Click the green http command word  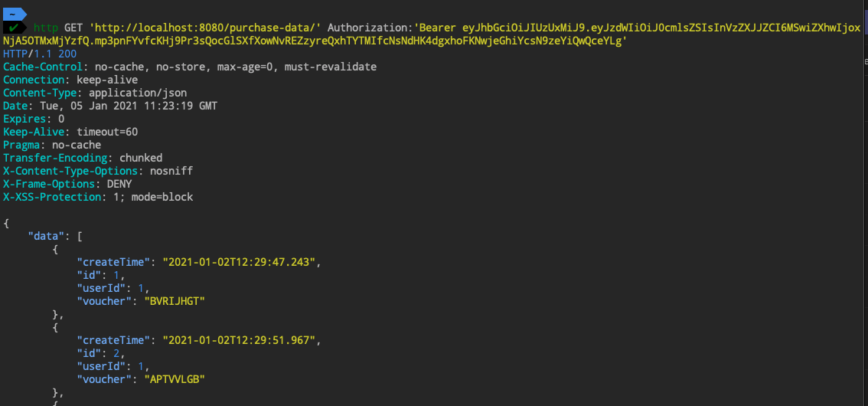46,28
